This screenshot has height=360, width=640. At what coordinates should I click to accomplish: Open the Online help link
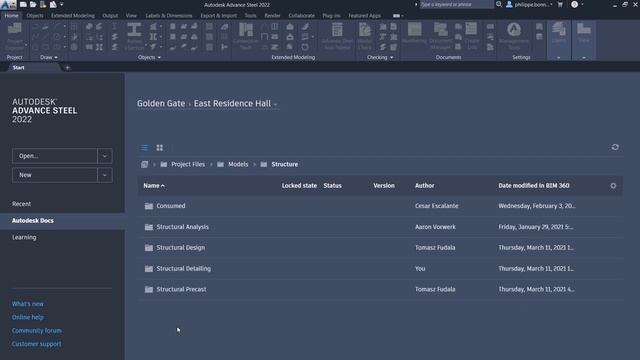(27, 317)
